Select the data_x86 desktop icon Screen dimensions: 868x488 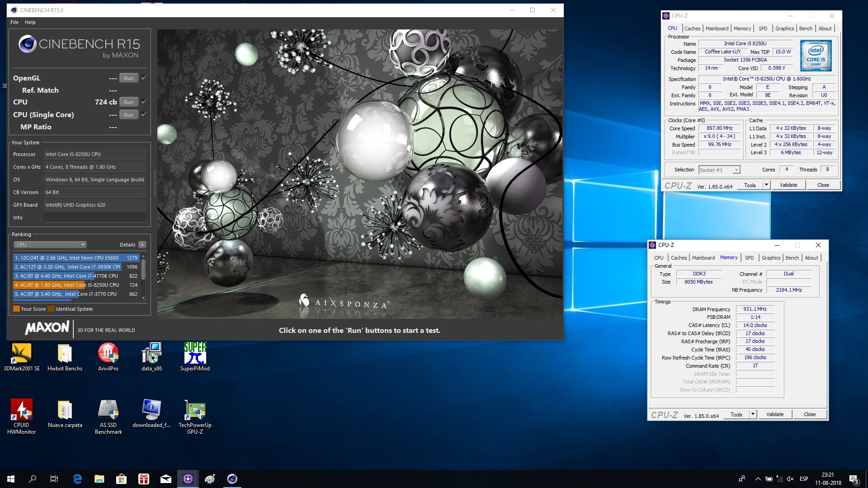point(151,357)
